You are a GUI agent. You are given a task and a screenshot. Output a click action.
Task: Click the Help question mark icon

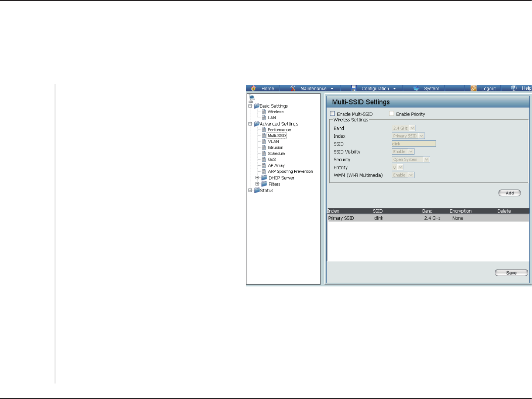514,88
